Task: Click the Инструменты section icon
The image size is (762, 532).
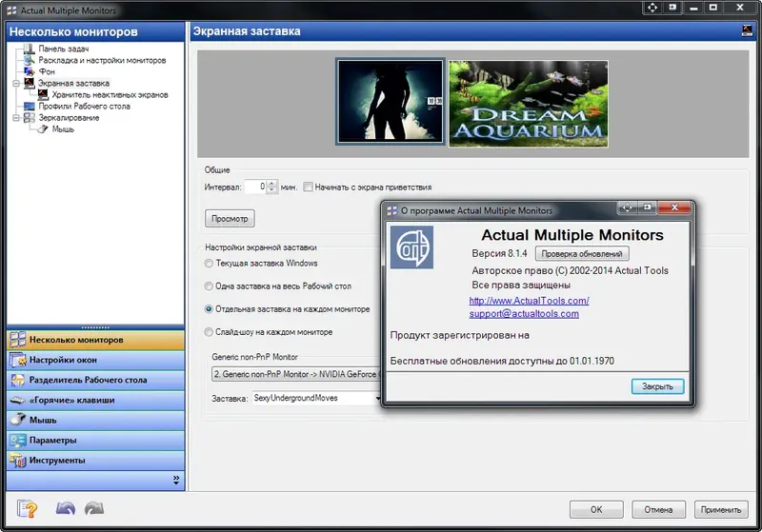Action: pyautogui.click(x=18, y=461)
